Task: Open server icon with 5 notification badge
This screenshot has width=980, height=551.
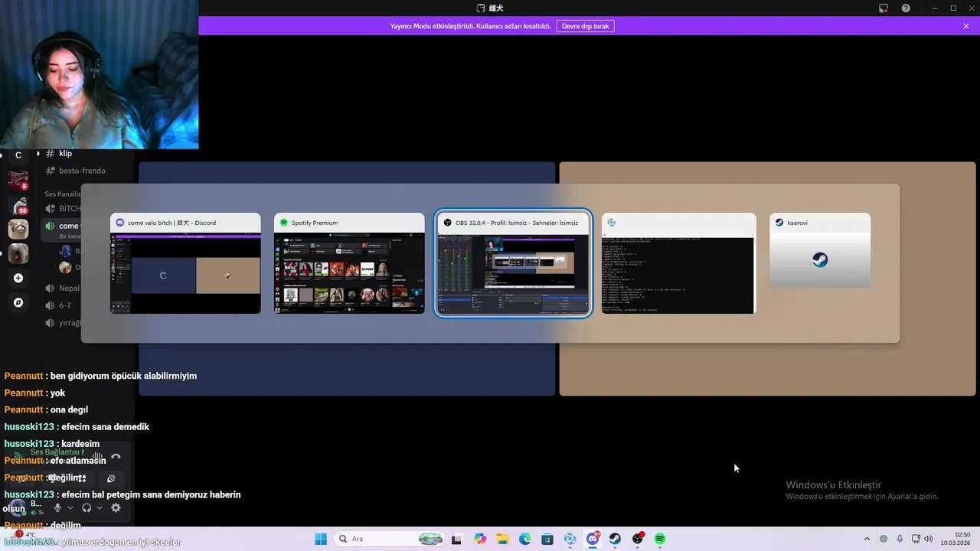Action: pyautogui.click(x=18, y=181)
